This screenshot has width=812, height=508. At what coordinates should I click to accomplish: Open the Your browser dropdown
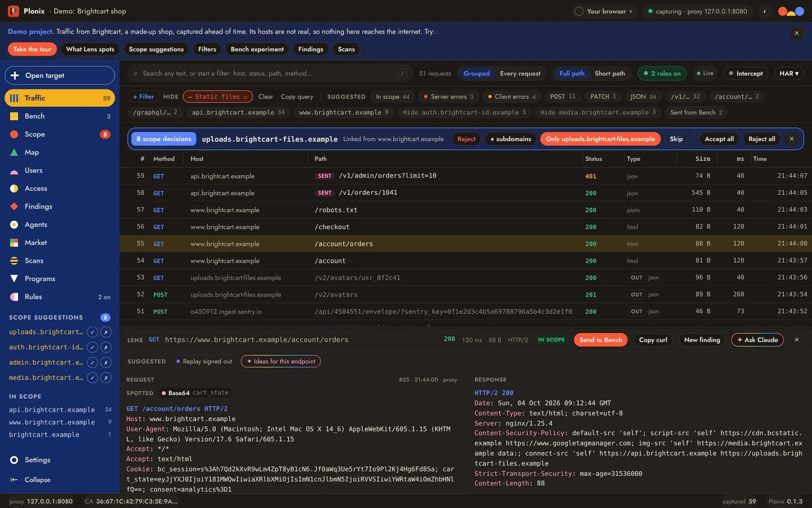(x=605, y=11)
